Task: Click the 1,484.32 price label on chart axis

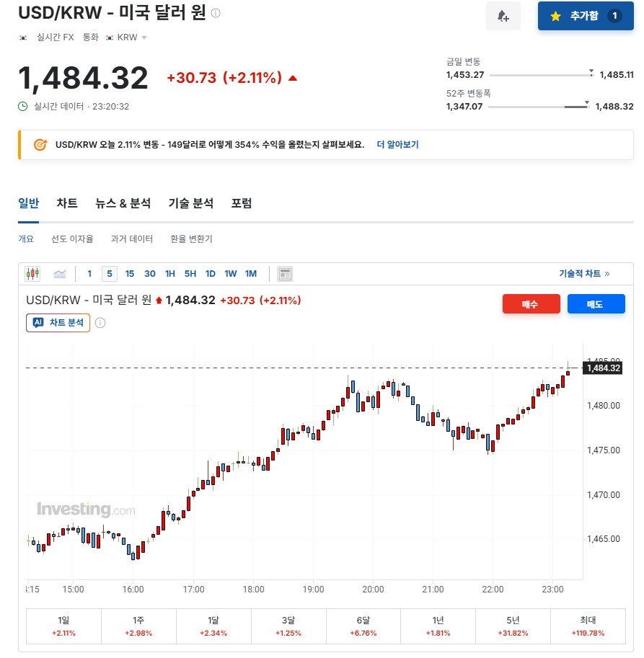Action: [603, 368]
